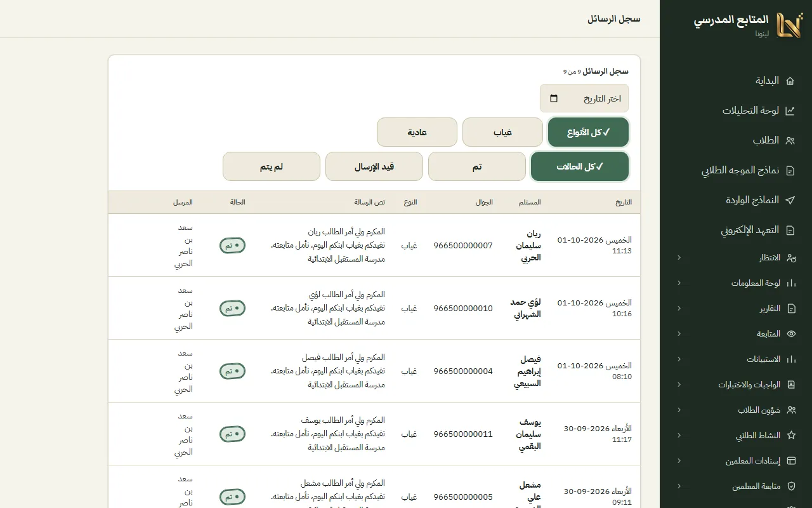Expand the التقارير section chevron

click(x=679, y=309)
